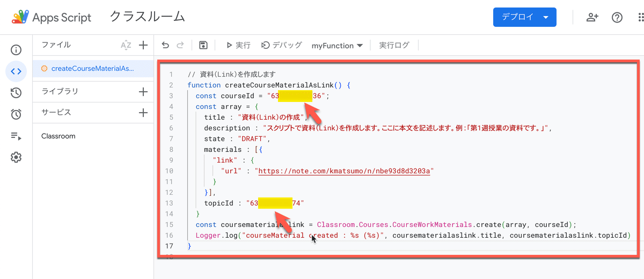Select the createCourseMaterialAs... file
The height and width of the screenshot is (279, 644).
coord(93,68)
